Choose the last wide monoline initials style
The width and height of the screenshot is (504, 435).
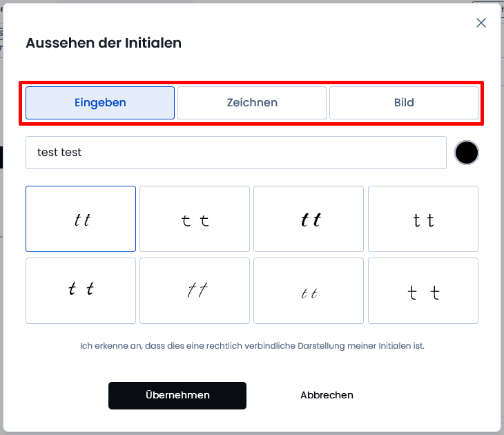(423, 291)
